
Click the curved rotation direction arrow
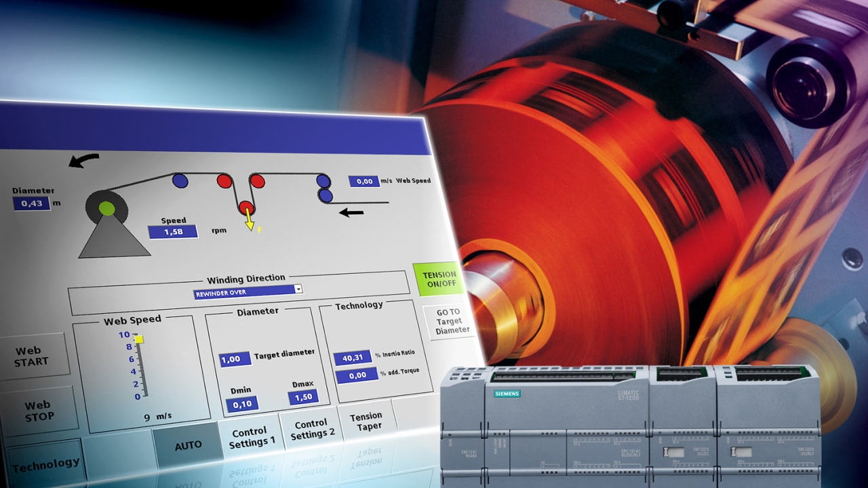[x=84, y=161]
